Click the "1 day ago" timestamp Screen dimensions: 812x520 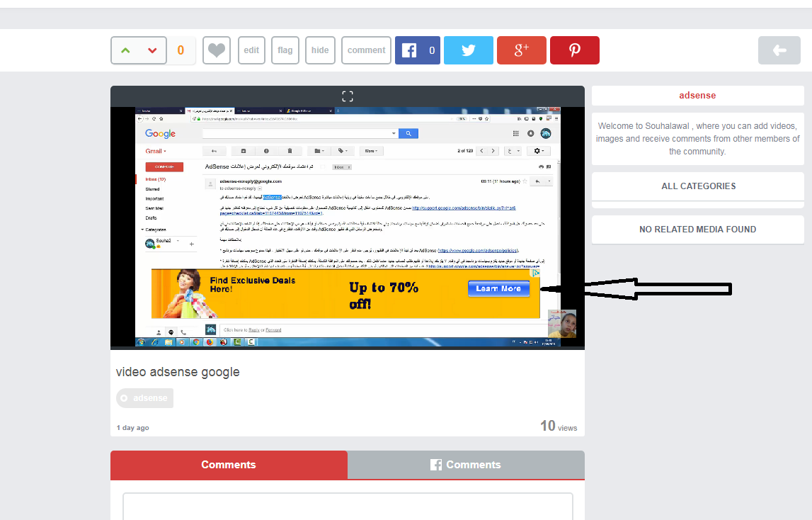click(132, 428)
